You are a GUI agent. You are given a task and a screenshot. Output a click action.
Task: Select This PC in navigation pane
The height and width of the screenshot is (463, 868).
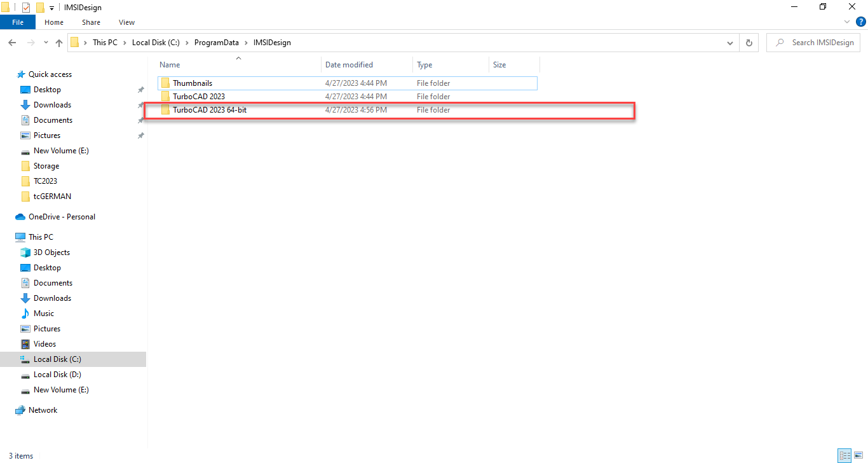pyautogui.click(x=41, y=237)
